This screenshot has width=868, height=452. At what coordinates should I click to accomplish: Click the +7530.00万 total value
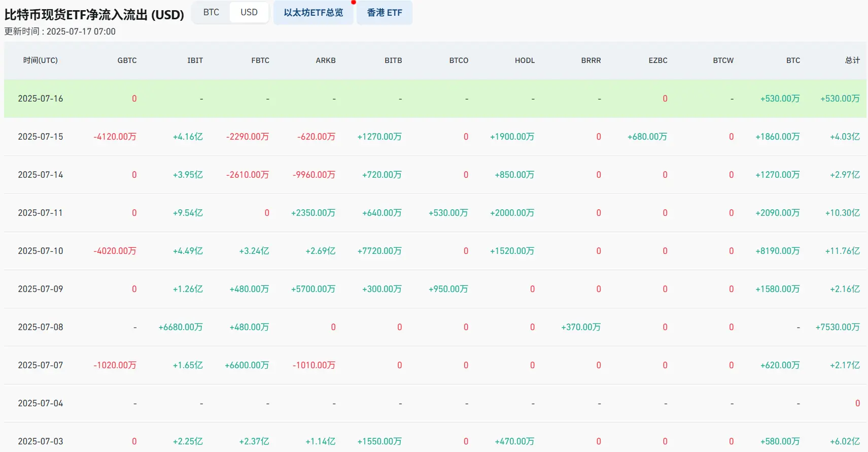pos(838,327)
